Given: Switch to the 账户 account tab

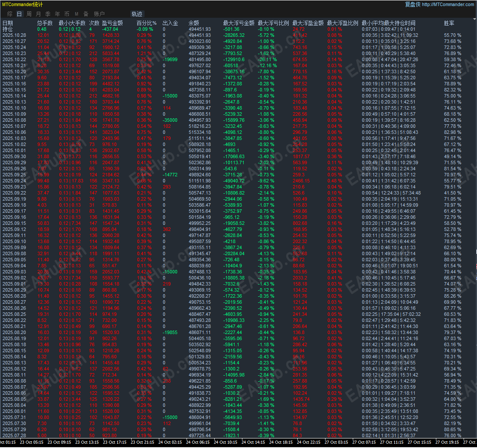Looking at the screenshot, I should [x=99, y=14].
